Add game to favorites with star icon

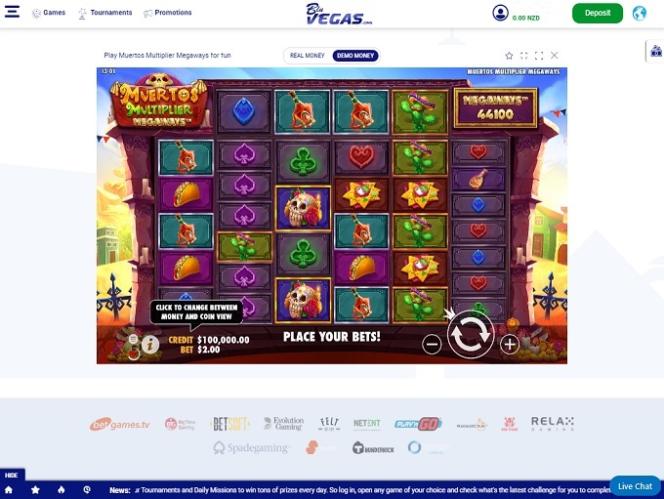pos(509,55)
